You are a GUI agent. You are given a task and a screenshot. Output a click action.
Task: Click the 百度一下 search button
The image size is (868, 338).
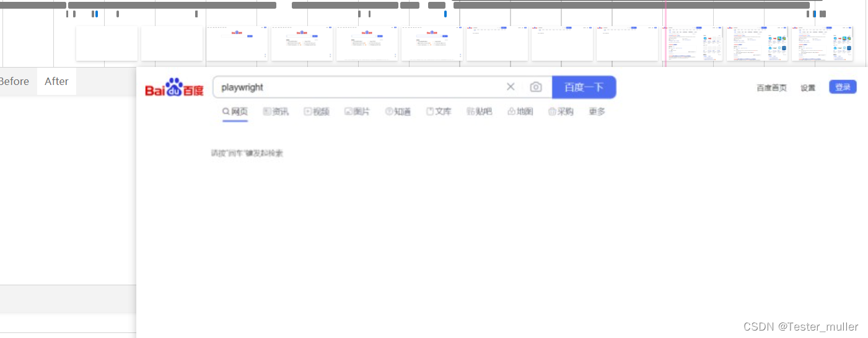pos(584,87)
